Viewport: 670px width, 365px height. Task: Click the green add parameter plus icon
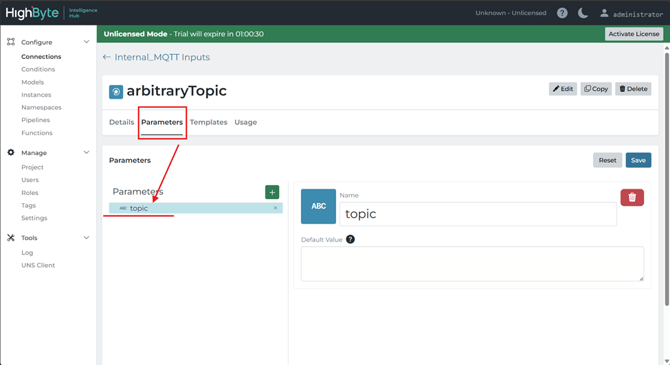click(272, 192)
